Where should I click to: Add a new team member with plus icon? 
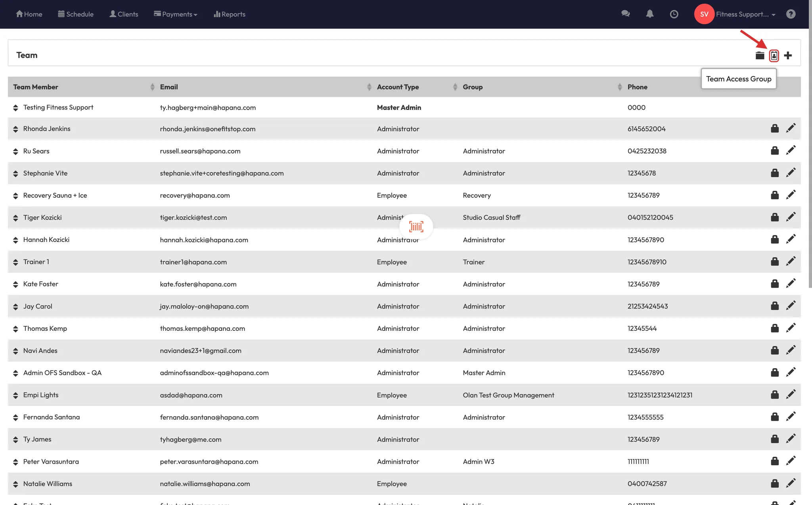click(788, 56)
